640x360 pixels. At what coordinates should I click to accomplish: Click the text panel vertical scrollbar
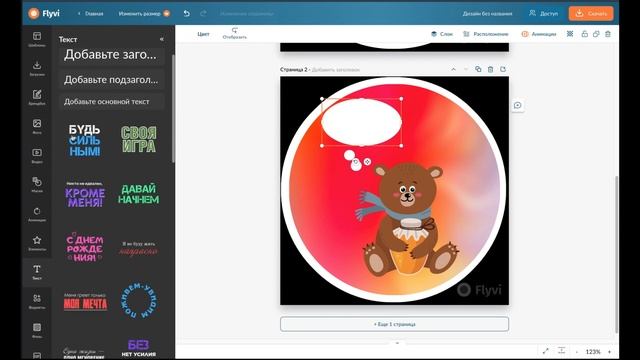173,108
